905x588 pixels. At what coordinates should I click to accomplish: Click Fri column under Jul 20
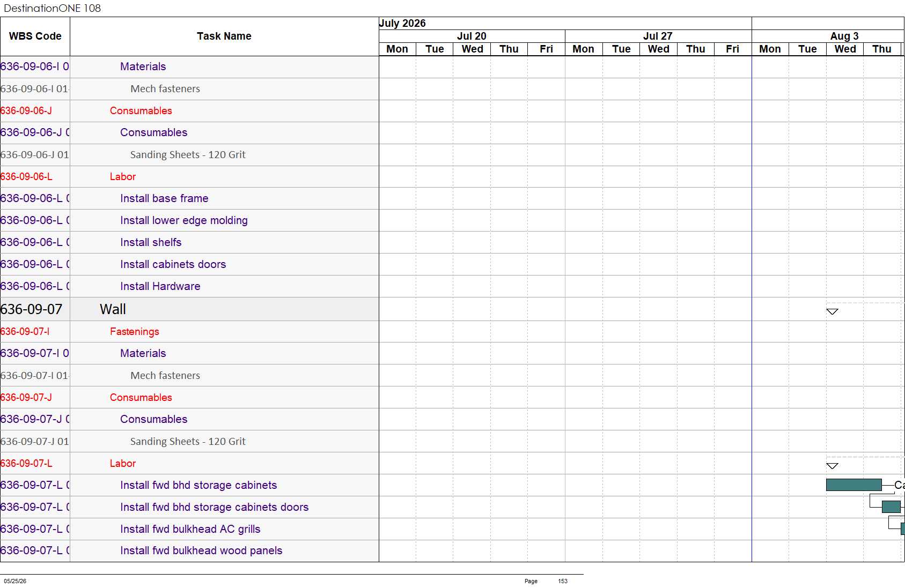[546, 49]
